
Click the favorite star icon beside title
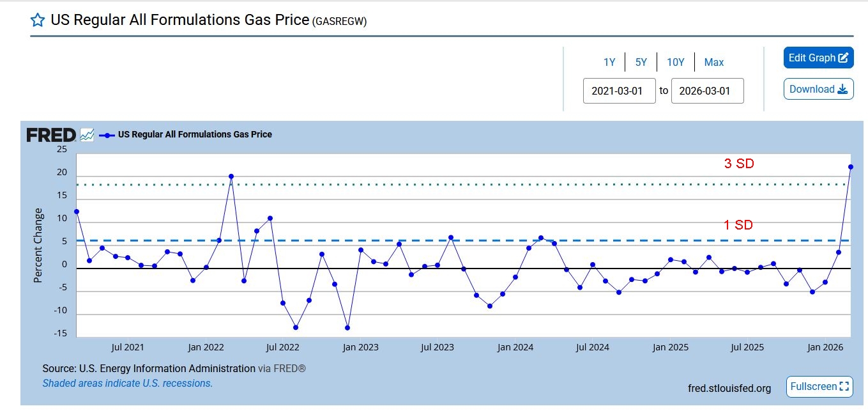click(x=38, y=20)
